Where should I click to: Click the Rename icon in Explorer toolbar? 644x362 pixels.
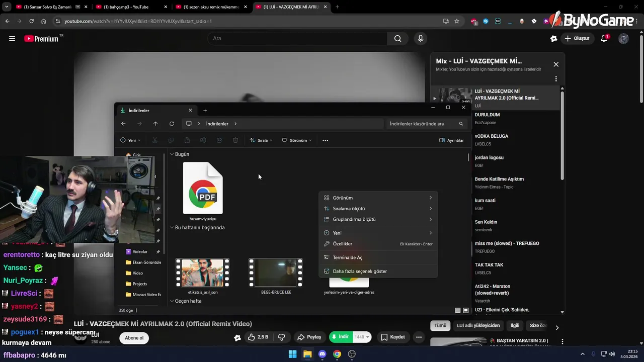203,140
